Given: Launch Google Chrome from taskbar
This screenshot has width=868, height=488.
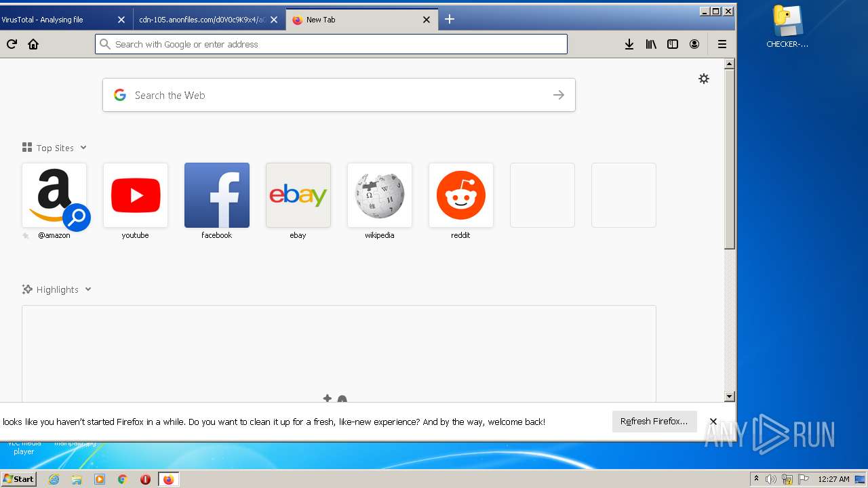Looking at the screenshot, I should click(x=123, y=479).
